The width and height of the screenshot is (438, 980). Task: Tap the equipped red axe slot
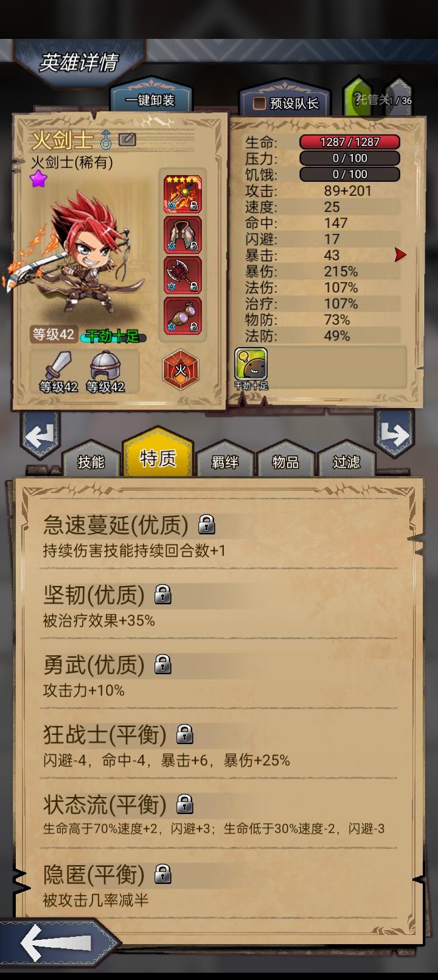182,275
